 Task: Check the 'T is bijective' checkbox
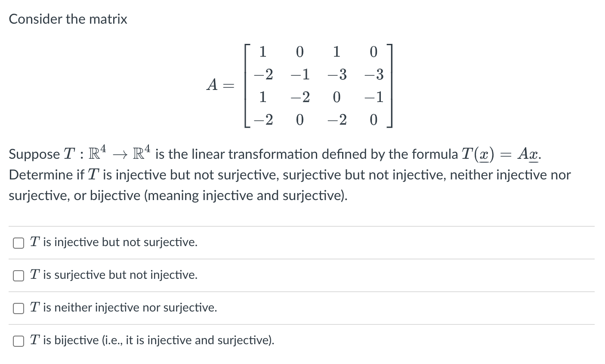coord(18,340)
